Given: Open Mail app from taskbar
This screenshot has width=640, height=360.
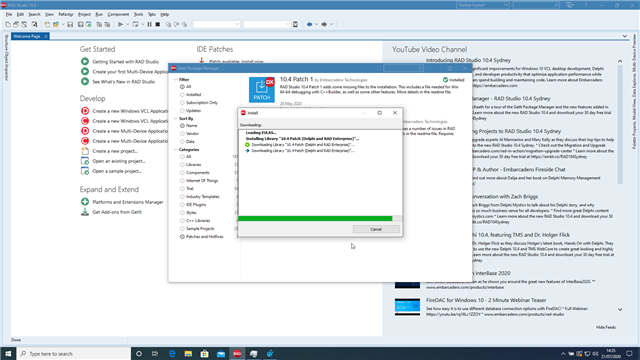Looking at the screenshot, I should pos(221,353).
